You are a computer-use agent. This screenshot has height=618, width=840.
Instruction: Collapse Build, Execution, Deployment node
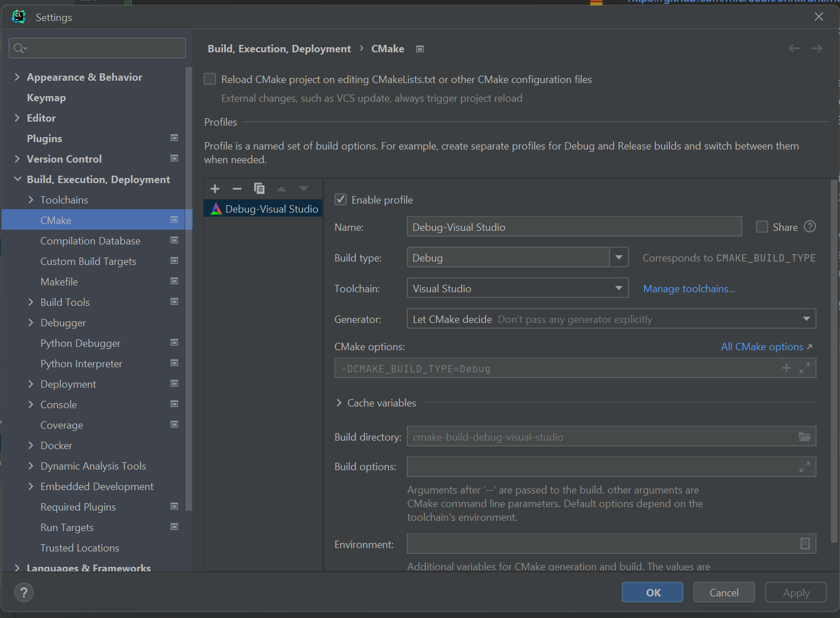coord(17,179)
